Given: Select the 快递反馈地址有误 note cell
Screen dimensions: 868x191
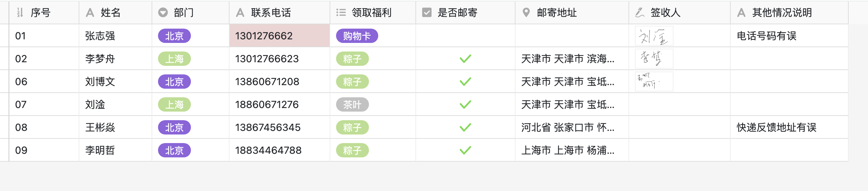Looking at the screenshot, I should (x=789, y=127).
